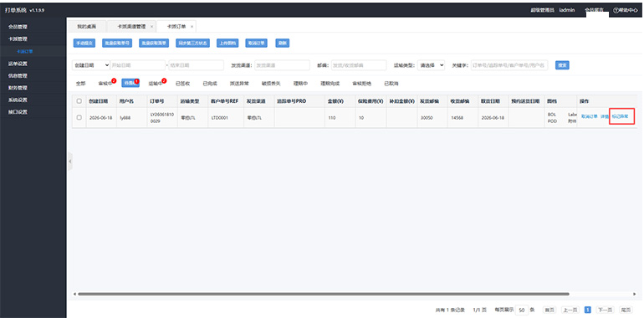
Task: Show the 理赔中 status filter
Action: (x=300, y=84)
